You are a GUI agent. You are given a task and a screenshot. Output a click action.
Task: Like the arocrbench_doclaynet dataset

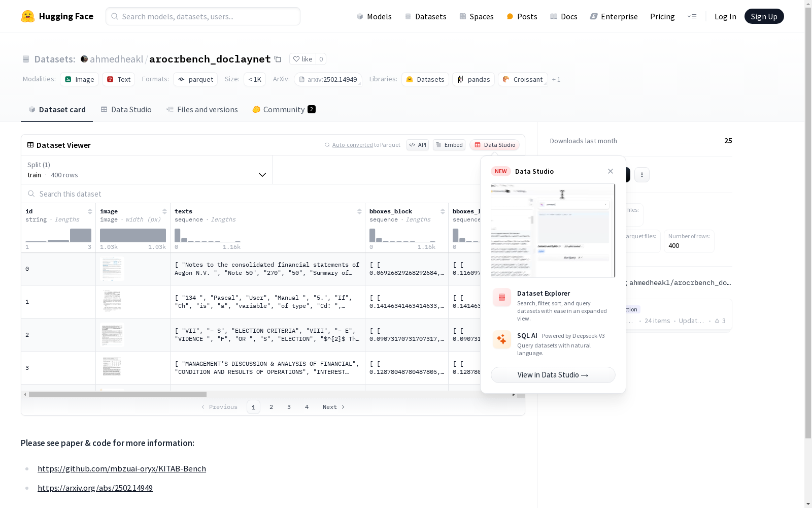pyautogui.click(x=302, y=59)
